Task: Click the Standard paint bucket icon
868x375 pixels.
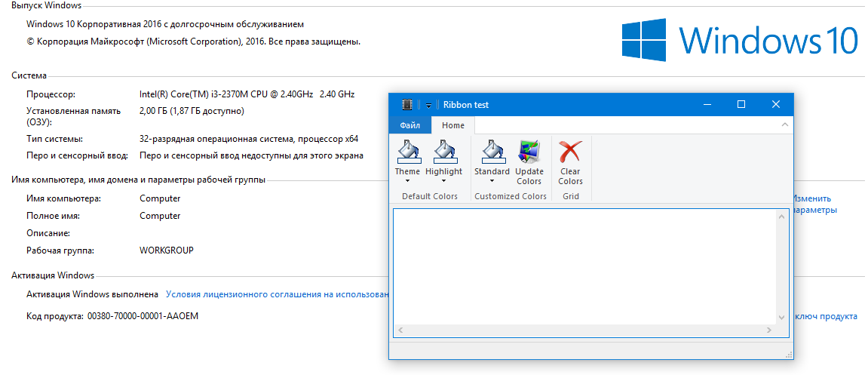Action: coord(492,152)
